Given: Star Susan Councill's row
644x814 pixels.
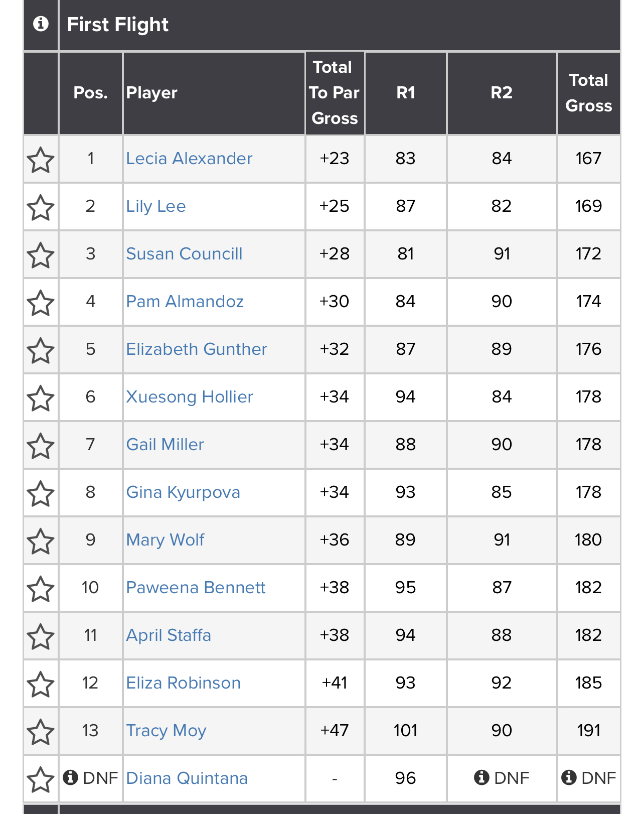Looking at the screenshot, I should click(x=41, y=255).
